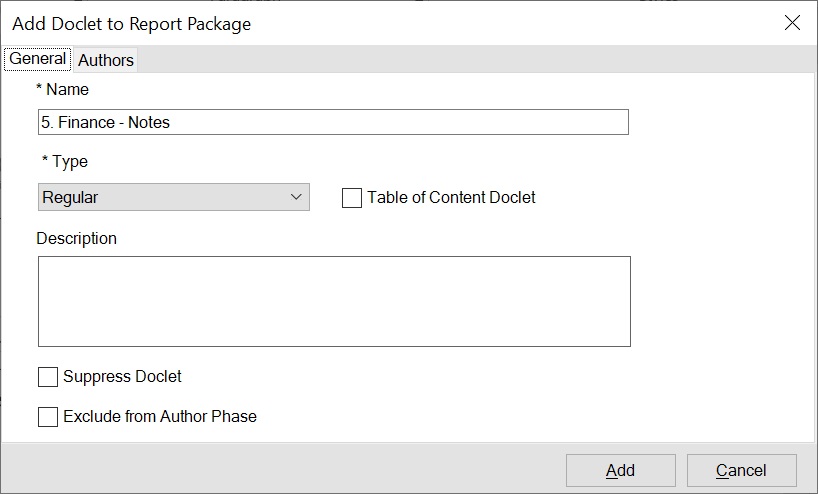Click the Add Doclet to Report Package title
The image size is (818, 494).
point(131,23)
